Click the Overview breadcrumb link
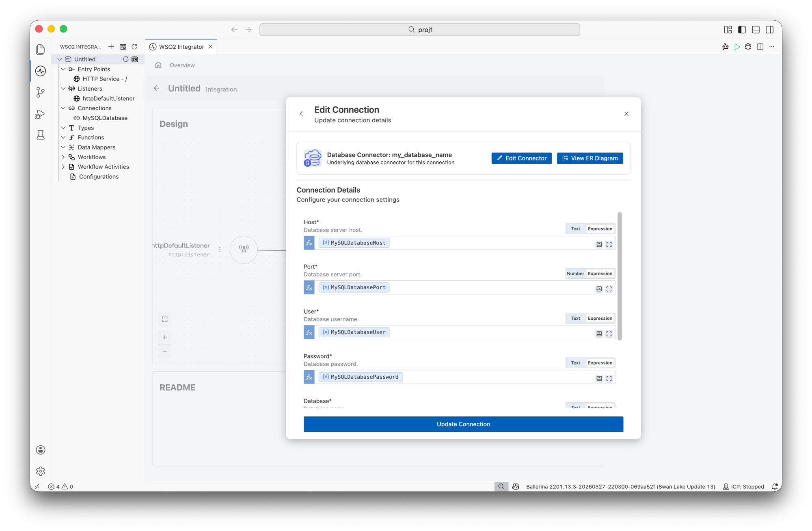This screenshot has width=812, height=531. (x=182, y=65)
